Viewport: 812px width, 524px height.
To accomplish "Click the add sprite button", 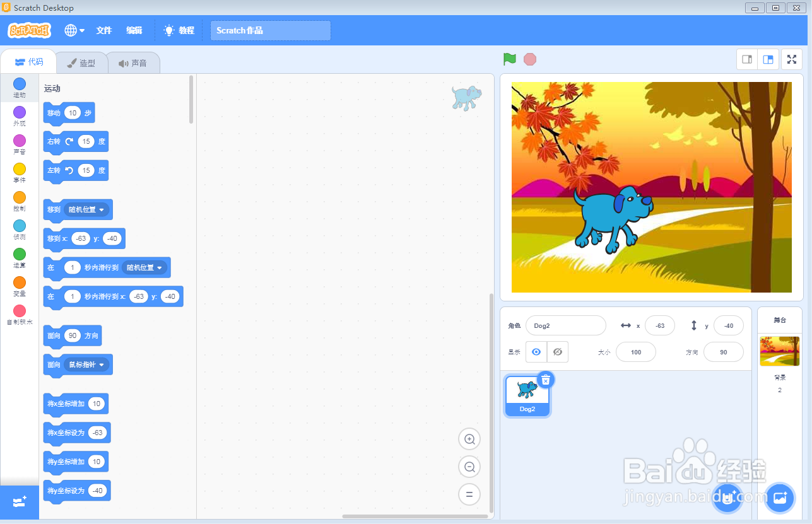I will pos(727,498).
